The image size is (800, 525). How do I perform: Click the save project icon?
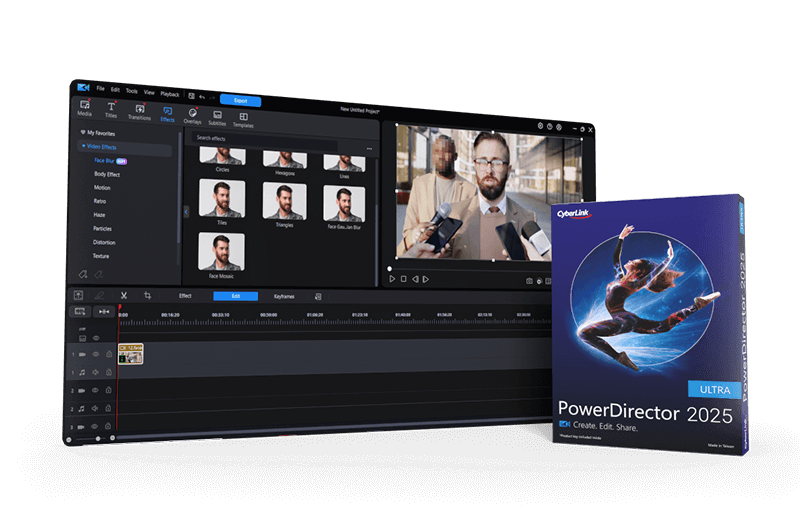(x=191, y=95)
